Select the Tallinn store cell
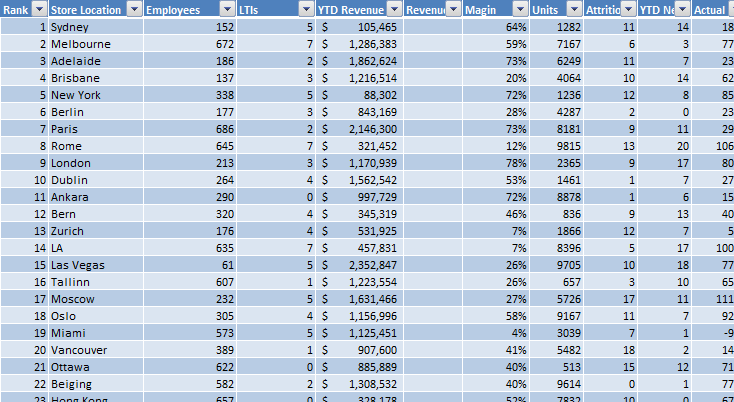The image size is (734, 402). pos(96,282)
